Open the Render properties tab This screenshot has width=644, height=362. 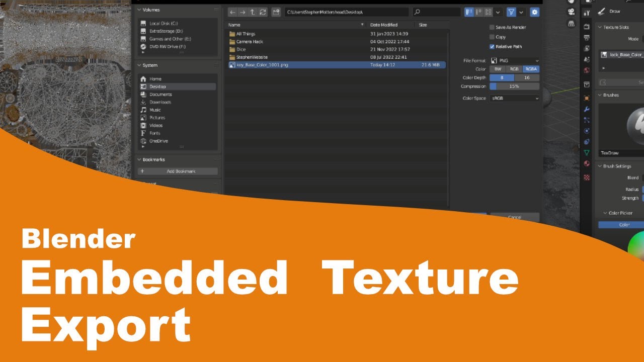coord(587,26)
